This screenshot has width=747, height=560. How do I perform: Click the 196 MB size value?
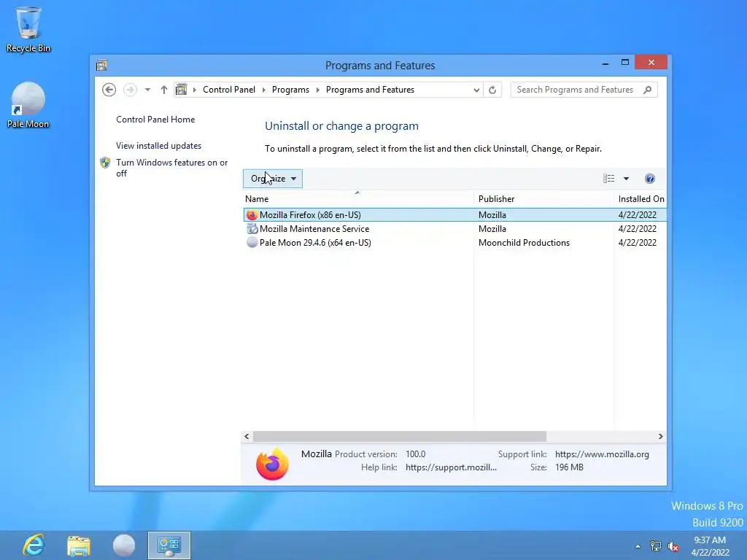point(569,467)
